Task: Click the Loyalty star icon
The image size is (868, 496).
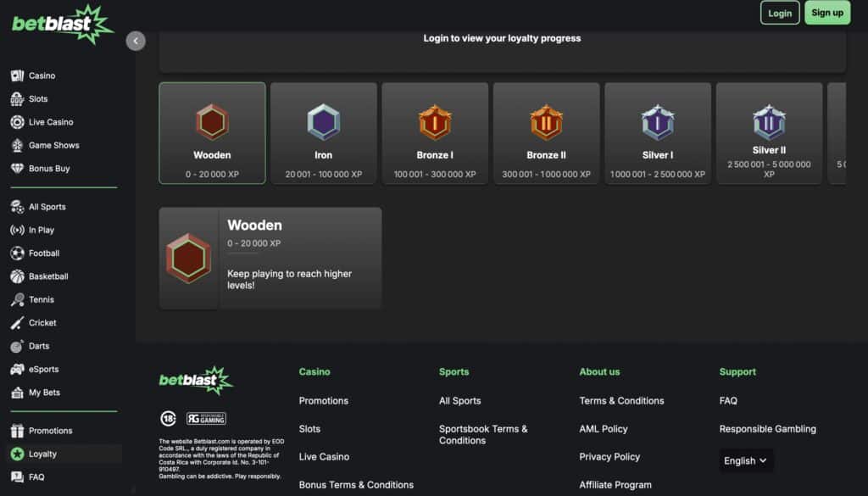Action: coord(17,454)
